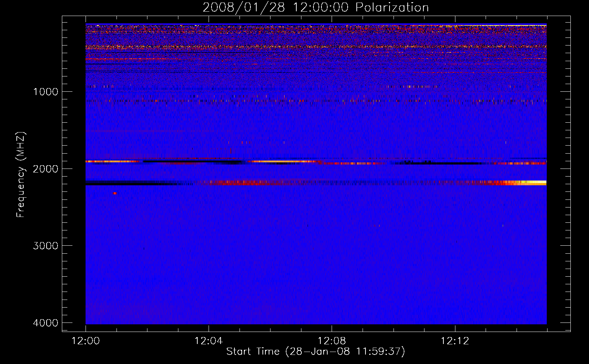Click the 12:04 time tick label

[x=209, y=341]
